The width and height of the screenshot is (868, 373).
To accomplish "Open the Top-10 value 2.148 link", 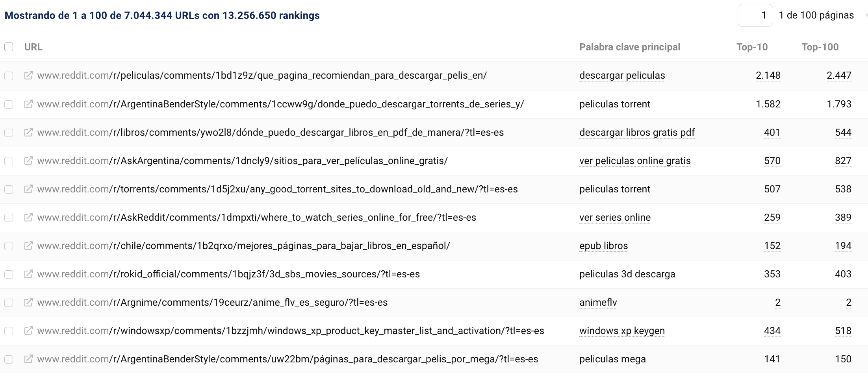I will coord(768,76).
